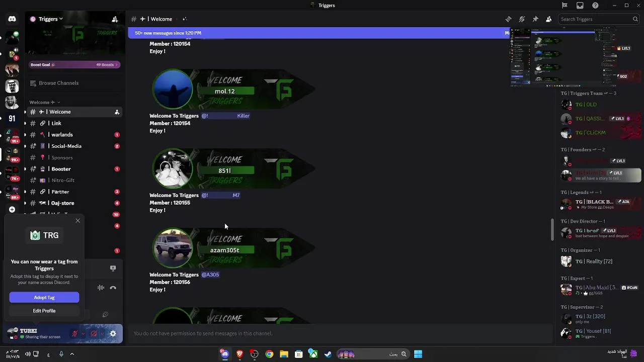Open microphone input options dropdown arrow
This screenshot has width=644, height=362.
point(83,333)
